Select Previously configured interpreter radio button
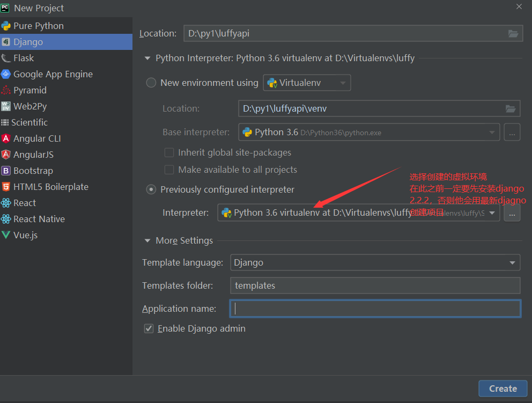532x403 pixels. [151, 189]
